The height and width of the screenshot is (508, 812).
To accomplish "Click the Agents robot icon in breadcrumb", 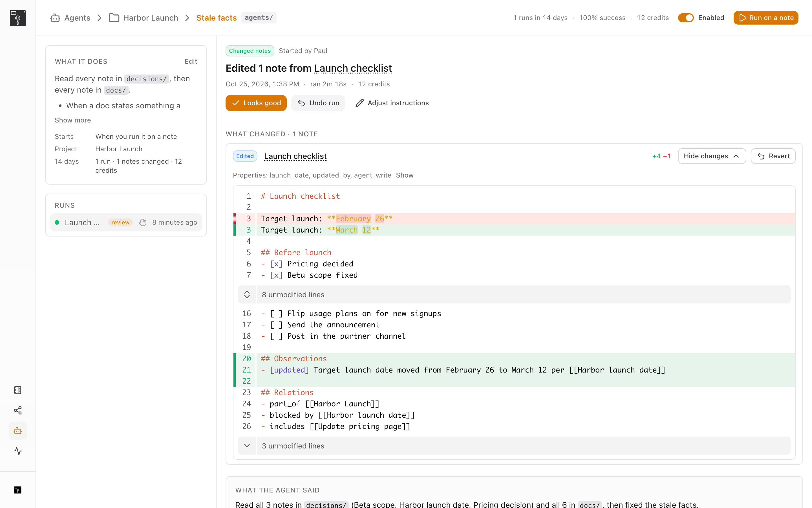I will point(55,18).
